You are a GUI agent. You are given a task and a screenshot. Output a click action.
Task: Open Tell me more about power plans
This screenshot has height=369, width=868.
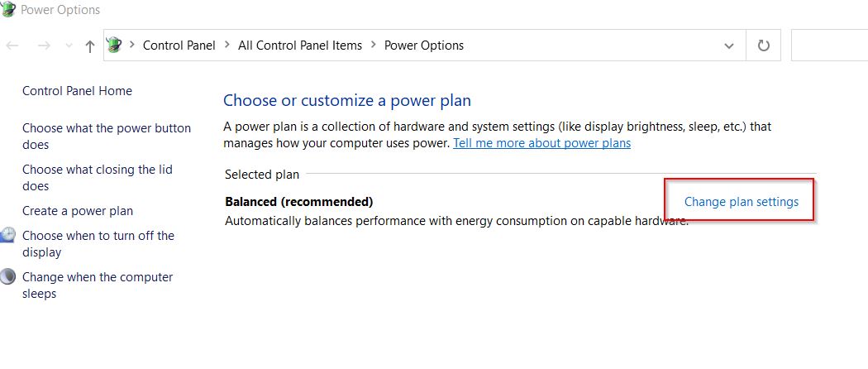click(x=542, y=143)
